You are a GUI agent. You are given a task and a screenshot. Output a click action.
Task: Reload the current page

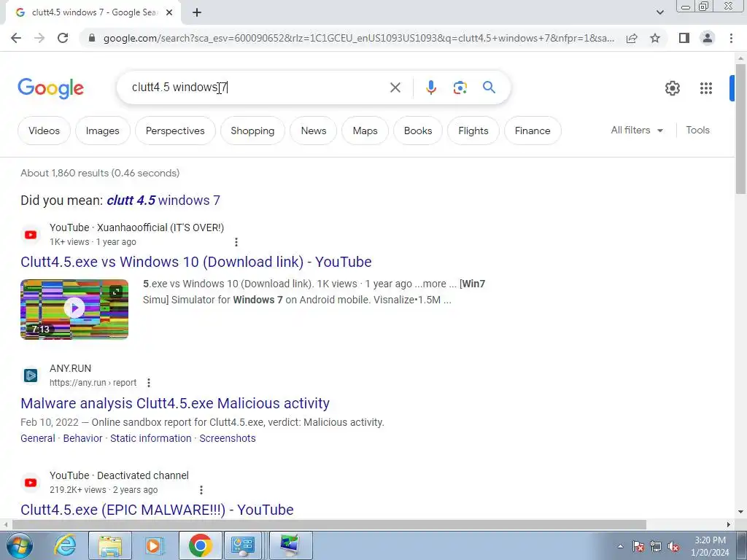pyautogui.click(x=63, y=38)
